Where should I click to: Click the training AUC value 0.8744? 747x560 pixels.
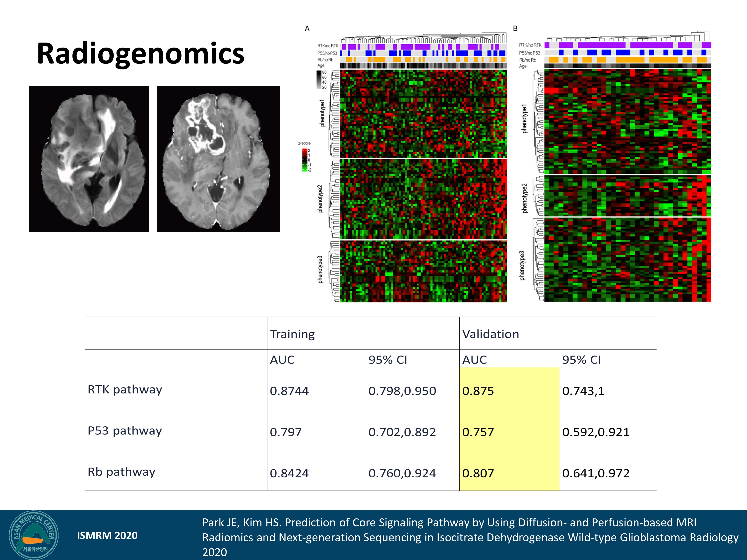click(289, 391)
